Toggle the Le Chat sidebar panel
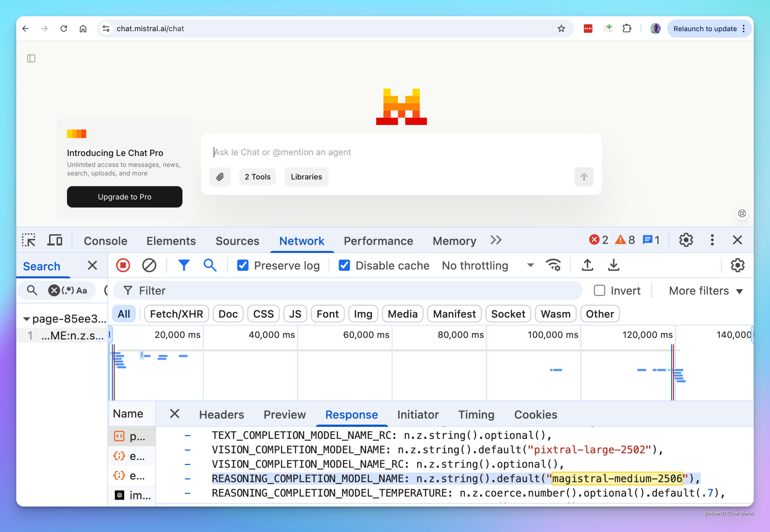Image resolution: width=770 pixels, height=532 pixels. click(31, 59)
